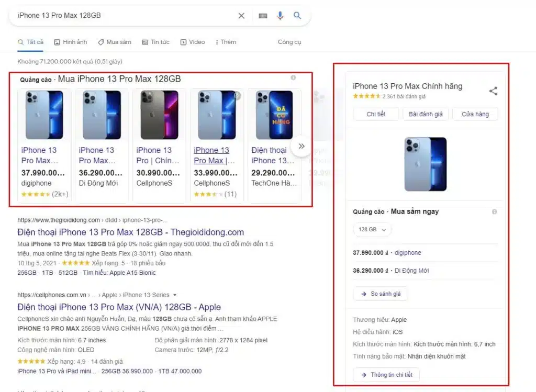Switch to the Hình ảnh tab
The height and width of the screenshot is (392, 536).
pos(71,42)
